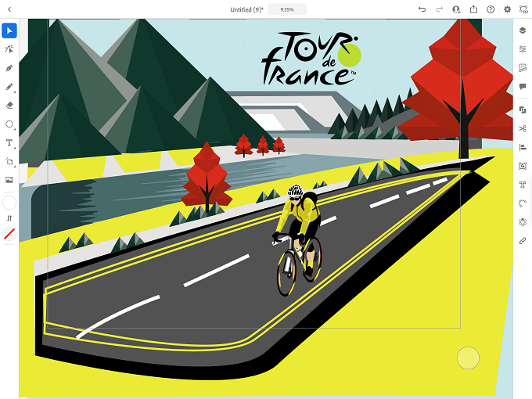Open the scissors Cut options
Screen dimensions: 532x399
pyautogui.click(x=523, y=128)
